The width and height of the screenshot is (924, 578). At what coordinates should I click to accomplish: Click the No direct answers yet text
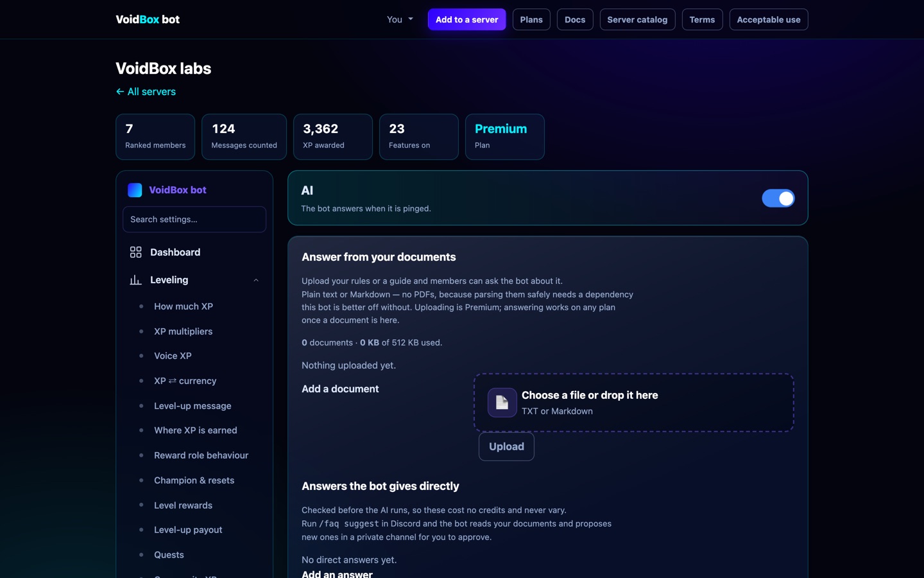pyautogui.click(x=349, y=560)
